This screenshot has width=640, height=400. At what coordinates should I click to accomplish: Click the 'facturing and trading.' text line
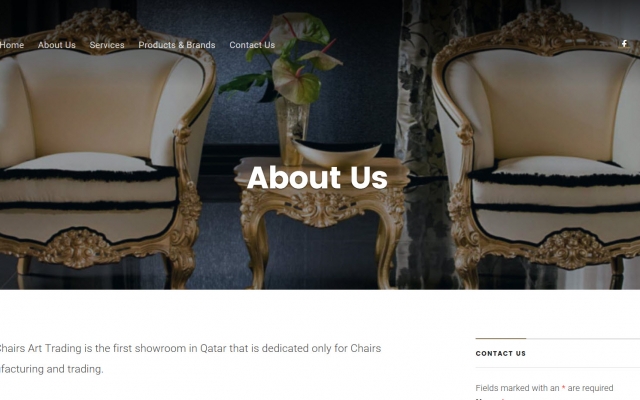[51, 369]
